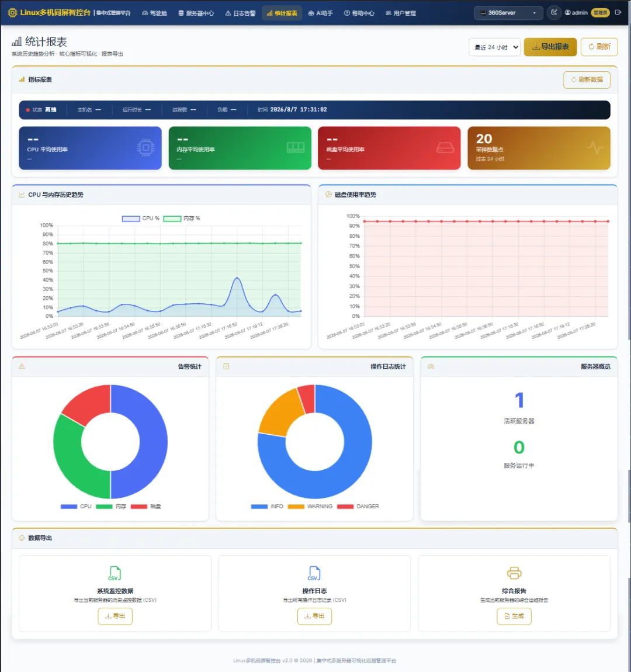Click the 生成 comprehensive report button

pos(514,616)
